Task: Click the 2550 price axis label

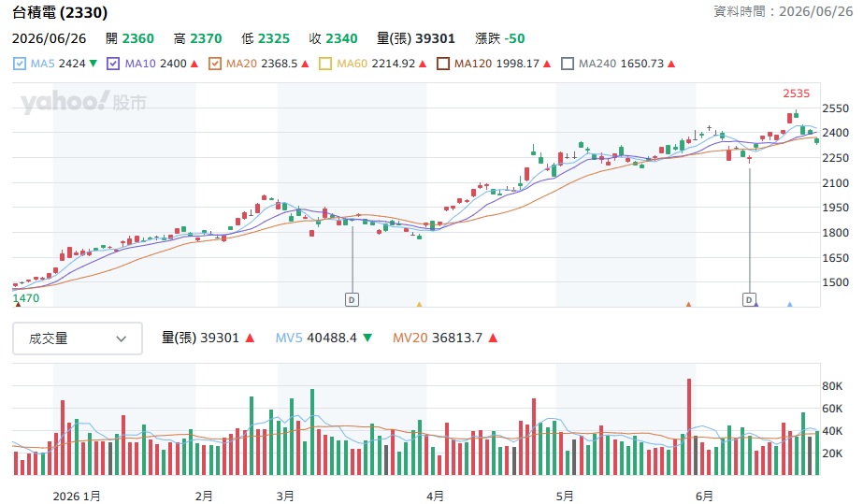Action: tap(836, 108)
